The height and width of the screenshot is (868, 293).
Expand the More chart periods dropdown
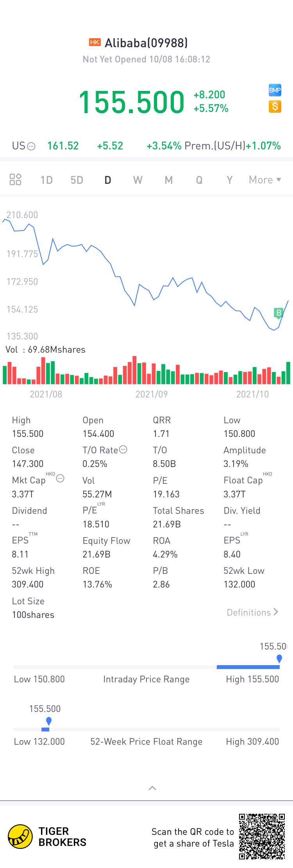[x=265, y=180]
